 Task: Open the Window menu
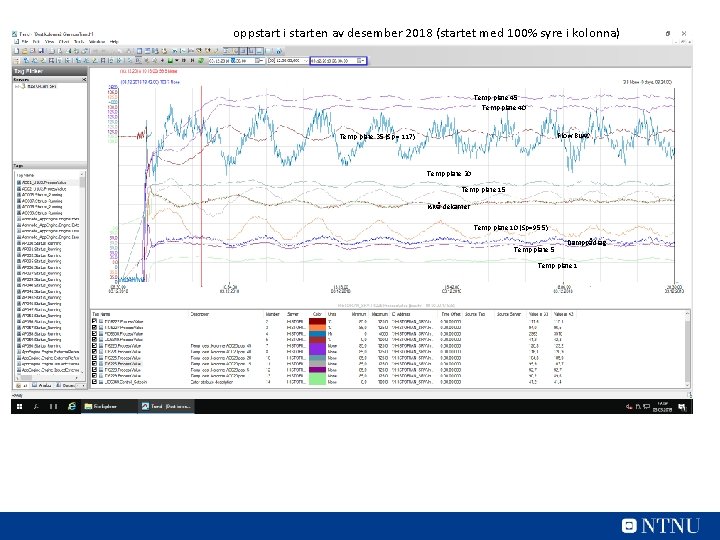click(x=96, y=41)
